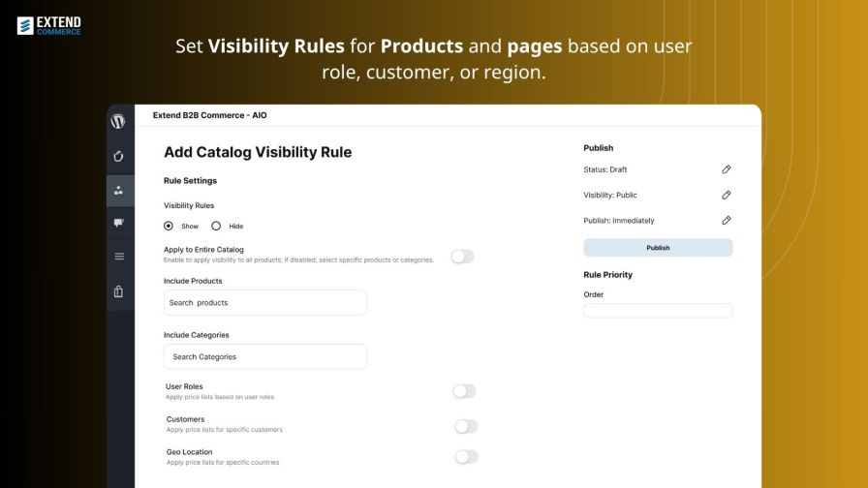Open the comments sidebar icon
The image size is (868, 488).
(x=118, y=223)
